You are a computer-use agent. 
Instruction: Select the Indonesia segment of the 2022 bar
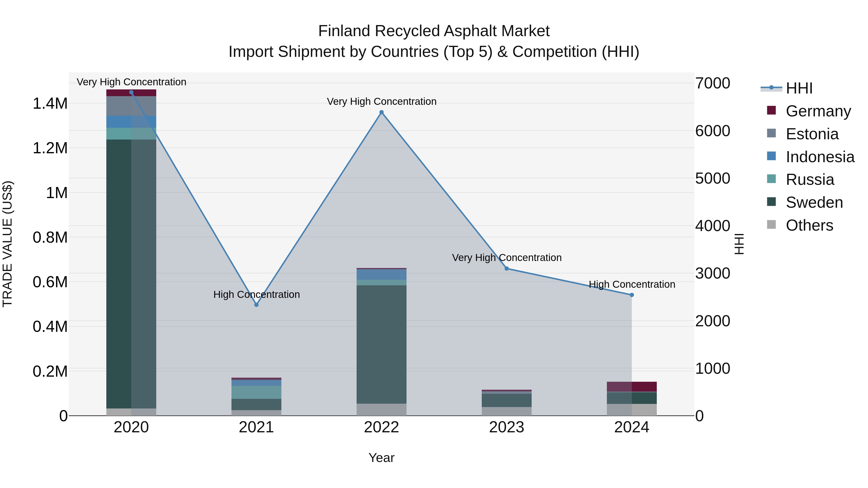pos(381,274)
